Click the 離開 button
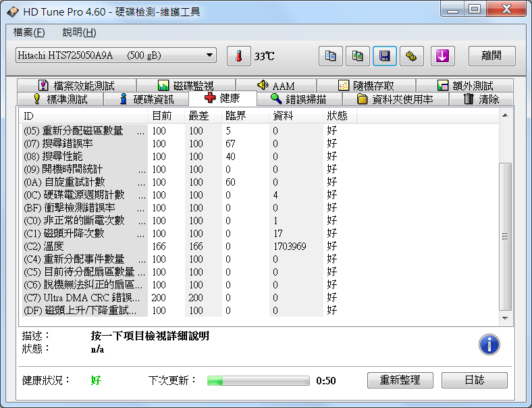532x408 pixels. point(492,56)
